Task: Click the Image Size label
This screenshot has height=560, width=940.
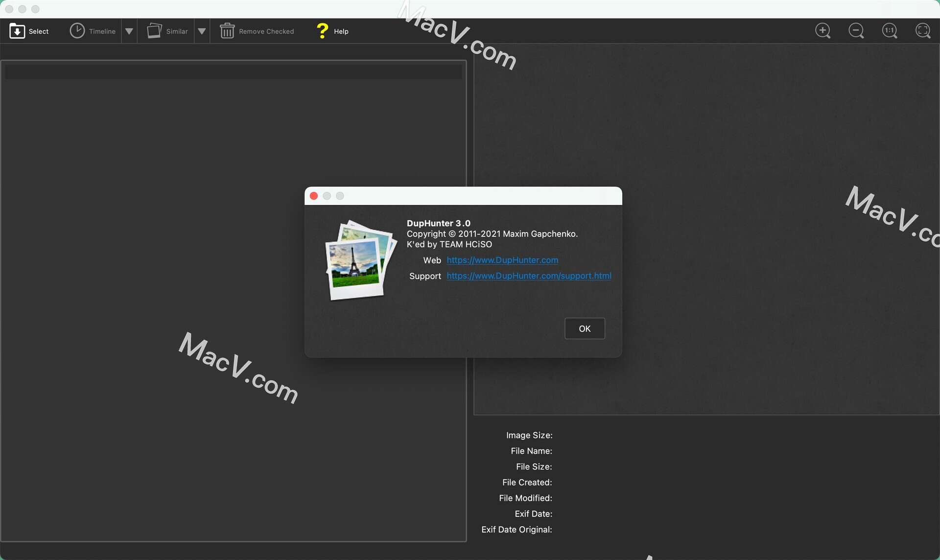Action: tap(529, 435)
